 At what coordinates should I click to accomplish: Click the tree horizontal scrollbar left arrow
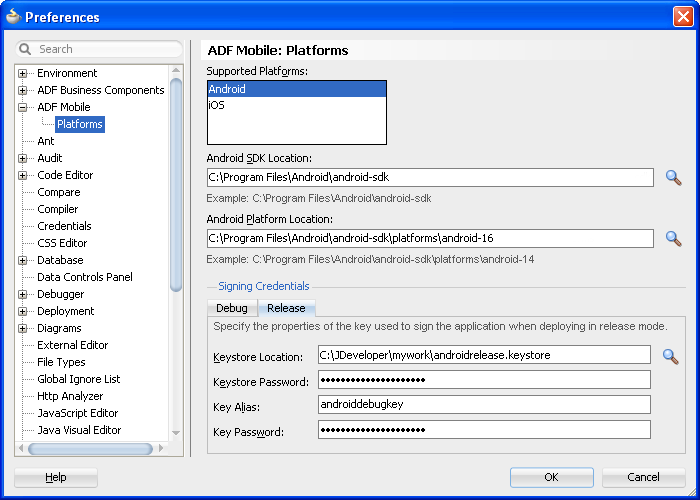click(21, 448)
